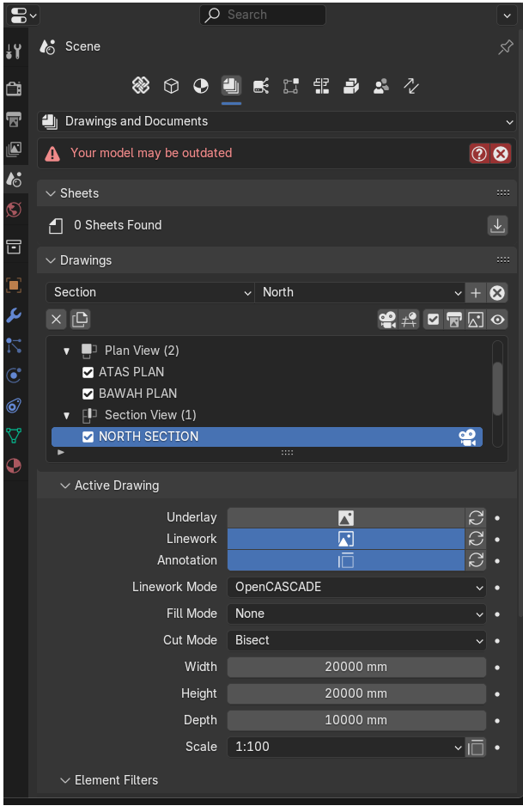This screenshot has width=523, height=812.
Task: Click the Search field at top
Action: click(263, 15)
